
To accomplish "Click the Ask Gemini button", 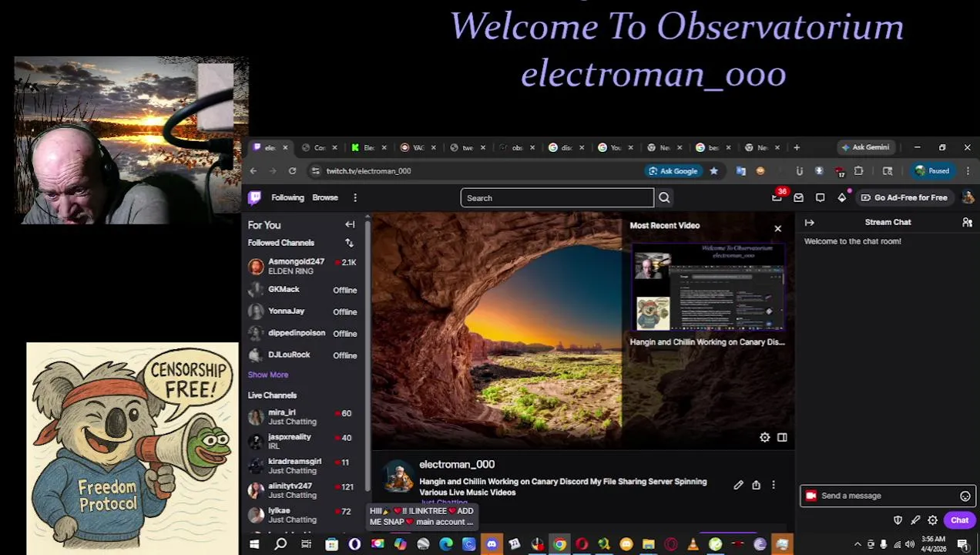I will [x=865, y=147].
